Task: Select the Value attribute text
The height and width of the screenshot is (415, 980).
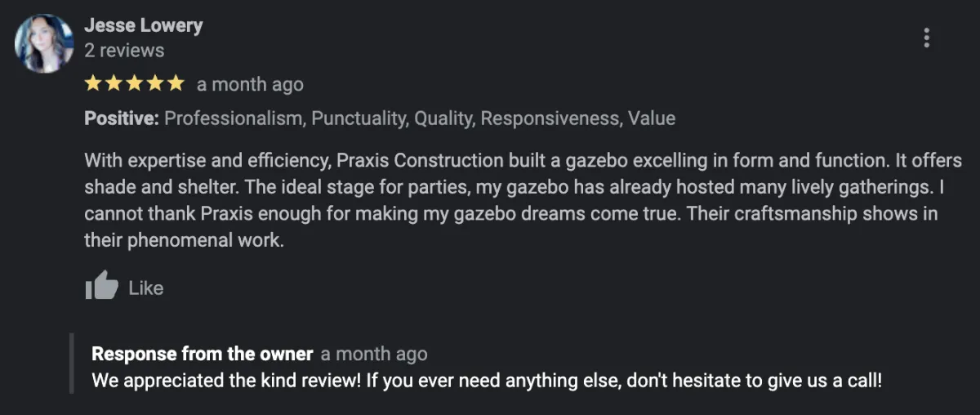Action: coord(652,118)
